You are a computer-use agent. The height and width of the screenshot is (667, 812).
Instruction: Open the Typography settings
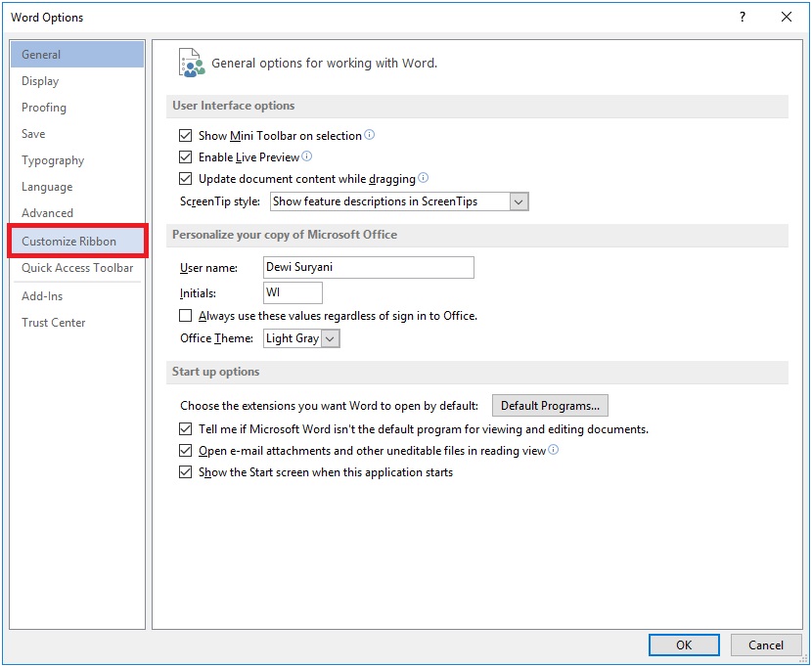[77, 160]
